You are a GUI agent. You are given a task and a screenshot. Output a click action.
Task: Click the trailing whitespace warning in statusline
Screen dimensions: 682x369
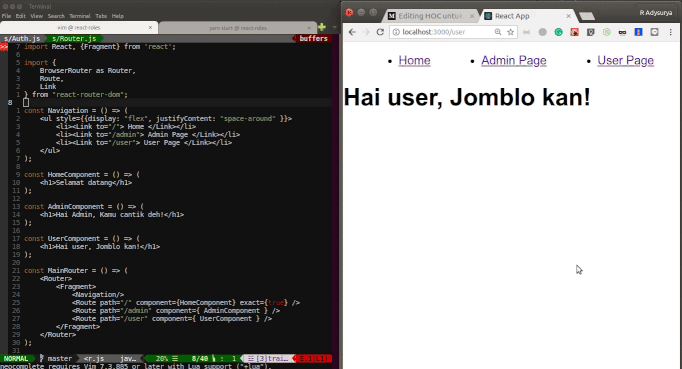click(x=269, y=359)
